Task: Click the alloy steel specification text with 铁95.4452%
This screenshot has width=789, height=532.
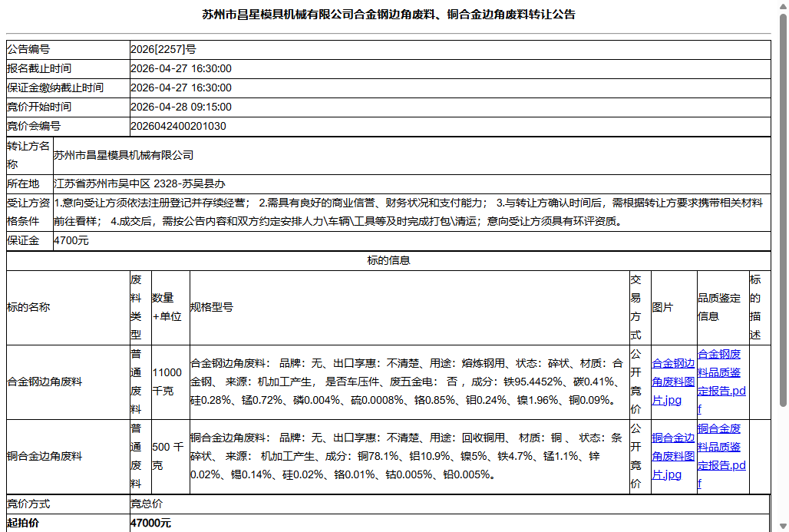Action: (x=407, y=382)
